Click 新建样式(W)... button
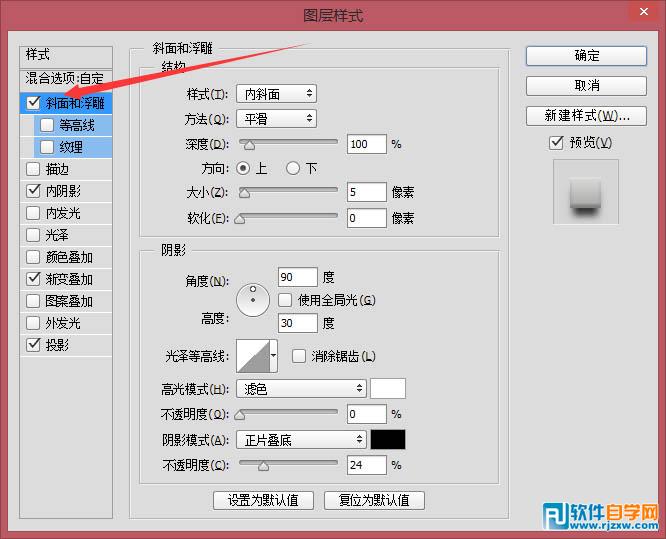 (586, 116)
